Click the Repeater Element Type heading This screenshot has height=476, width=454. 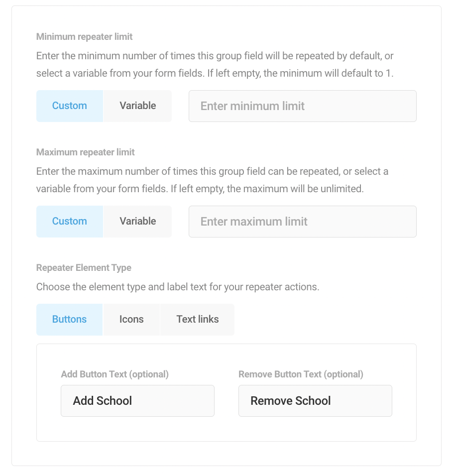click(x=84, y=268)
